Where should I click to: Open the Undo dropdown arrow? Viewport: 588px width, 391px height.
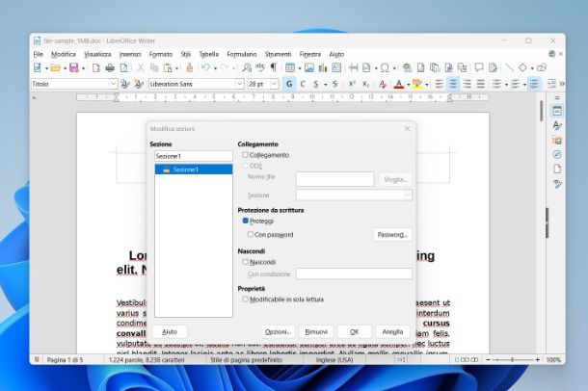[215, 68]
